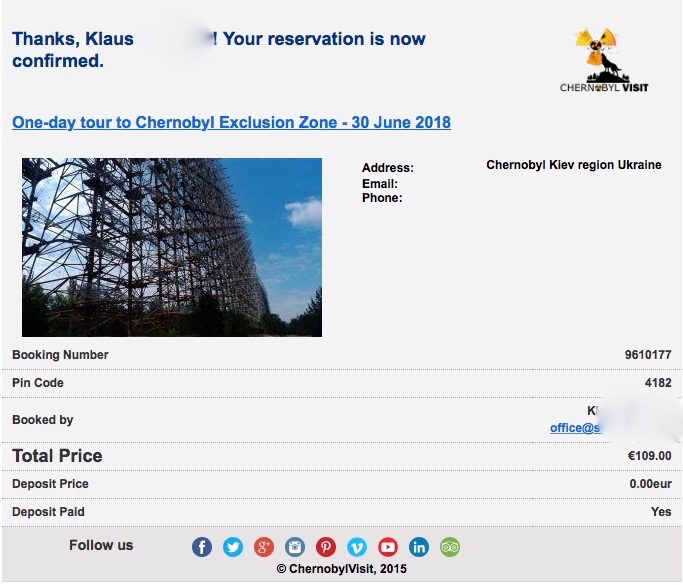
Task: Click the Twitter bird icon
Action: tap(233, 547)
